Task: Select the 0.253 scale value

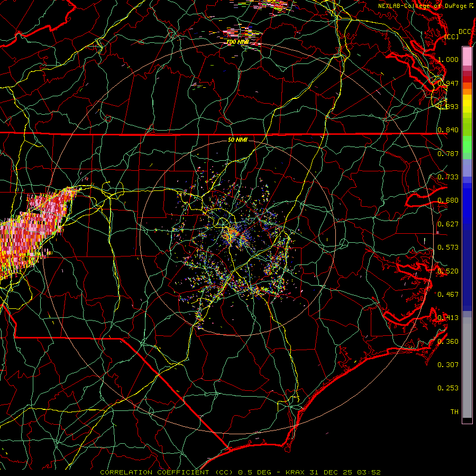Action: 448,388
